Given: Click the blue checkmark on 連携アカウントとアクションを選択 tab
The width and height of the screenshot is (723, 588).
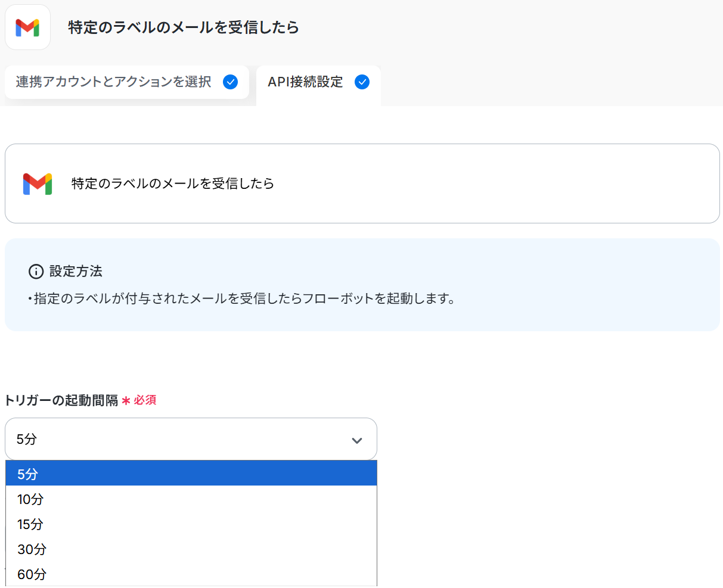Looking at the screenshot, I should tap(230, 82).
